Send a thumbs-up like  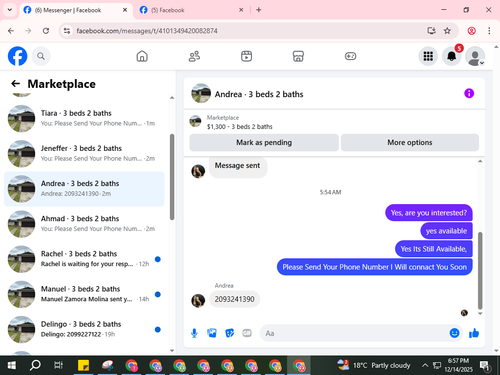click(474, 333)
